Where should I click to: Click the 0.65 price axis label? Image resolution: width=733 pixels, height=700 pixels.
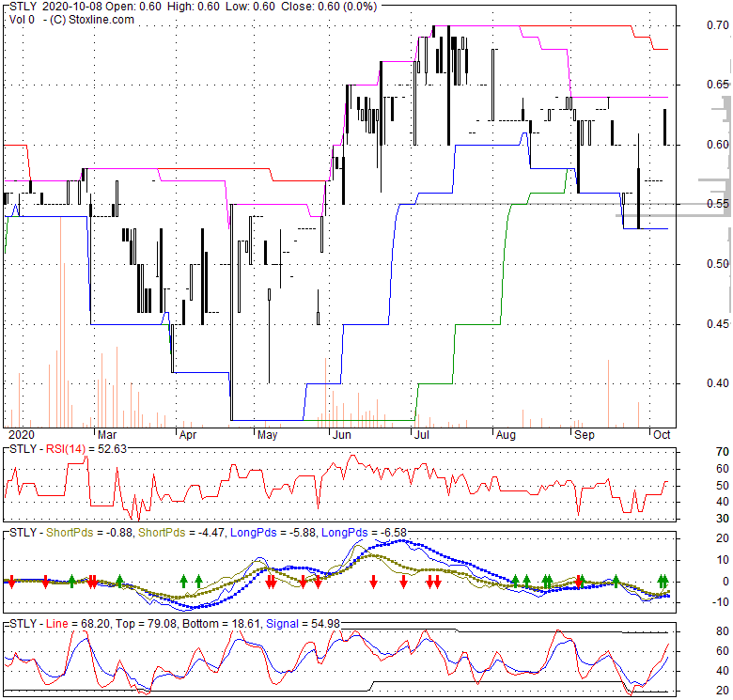pyautogui.click(x=718, y=85)
